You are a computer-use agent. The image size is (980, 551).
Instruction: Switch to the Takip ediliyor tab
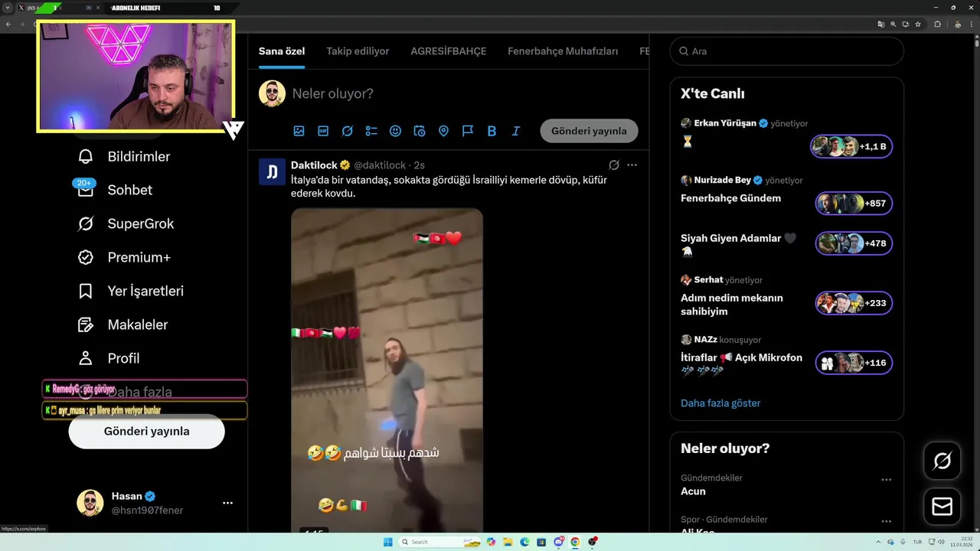coord(358,51)
